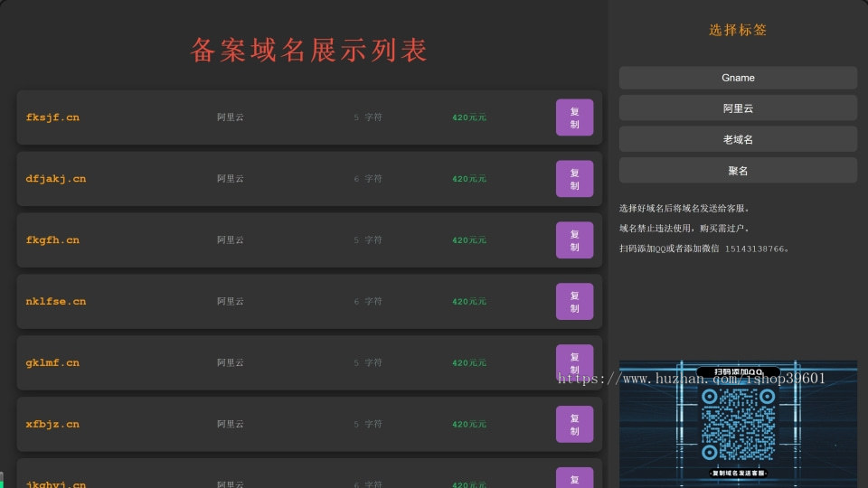Select the dfjakj.cn domain name
The image size is (868, 488).
pyautogui.click(x=56, y=179)
